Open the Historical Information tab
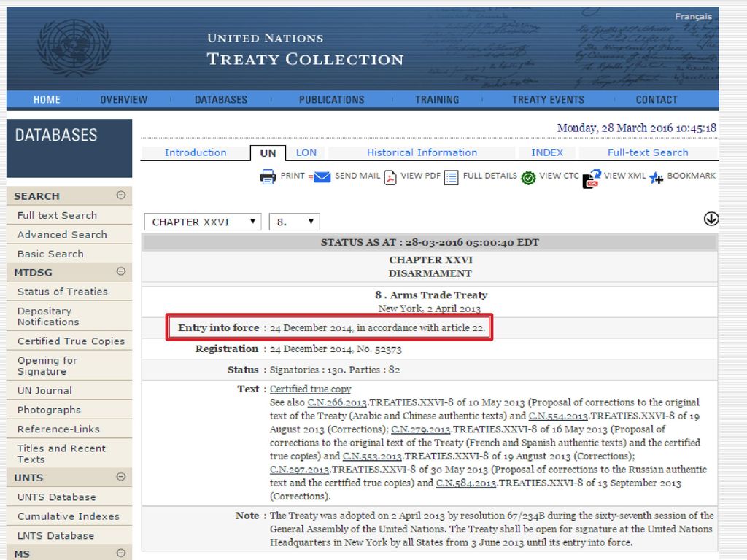Screen dimensions: 747x560 pyautogui.click(x=422, y=152)
